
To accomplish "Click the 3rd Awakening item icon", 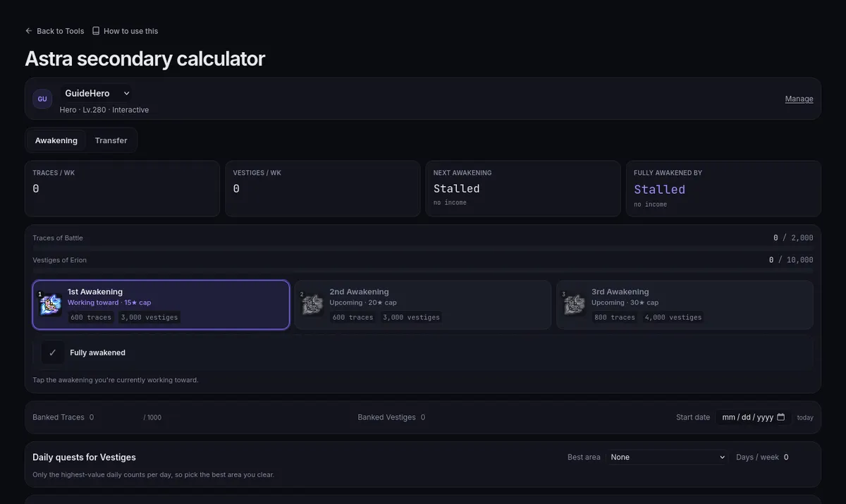I will coord(575,305).
